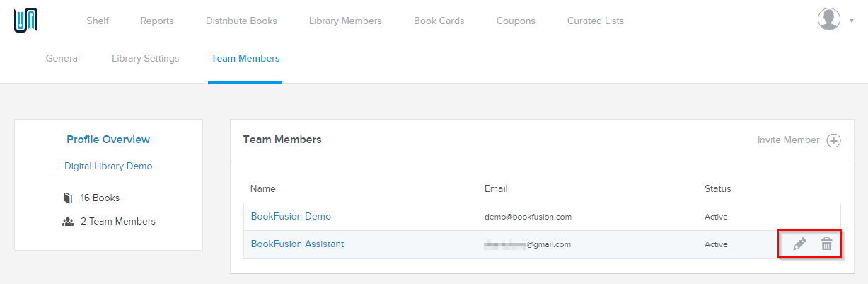Open Distribute Books page
Image resolution: width=868 pixels, height=284 pixels.
tap(241, 21)
